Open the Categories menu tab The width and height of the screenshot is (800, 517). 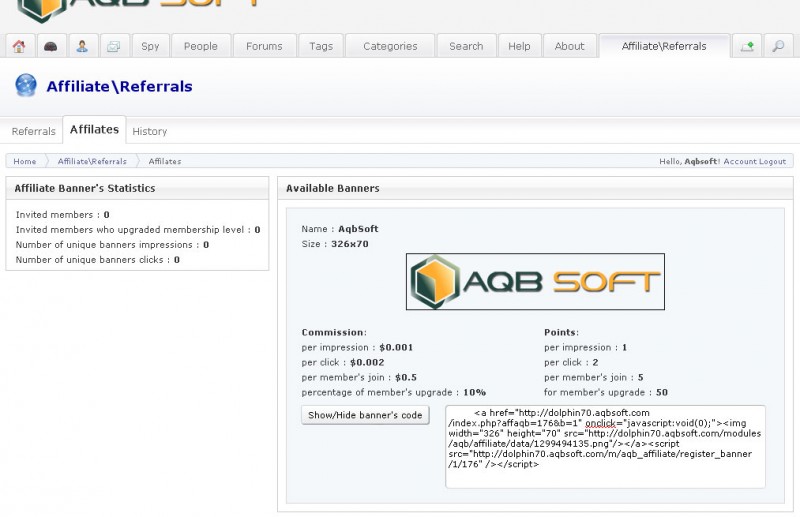tap(390, 46)
